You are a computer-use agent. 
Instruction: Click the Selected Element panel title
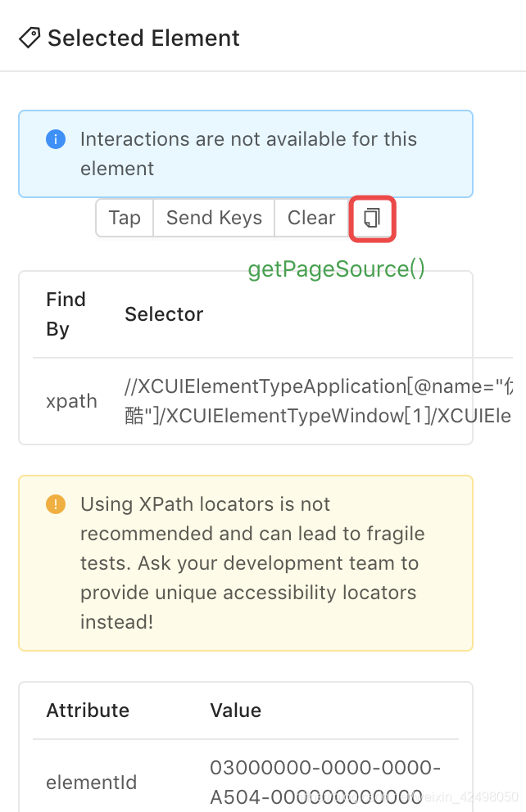pyautogui.click(x=143, y=38)
